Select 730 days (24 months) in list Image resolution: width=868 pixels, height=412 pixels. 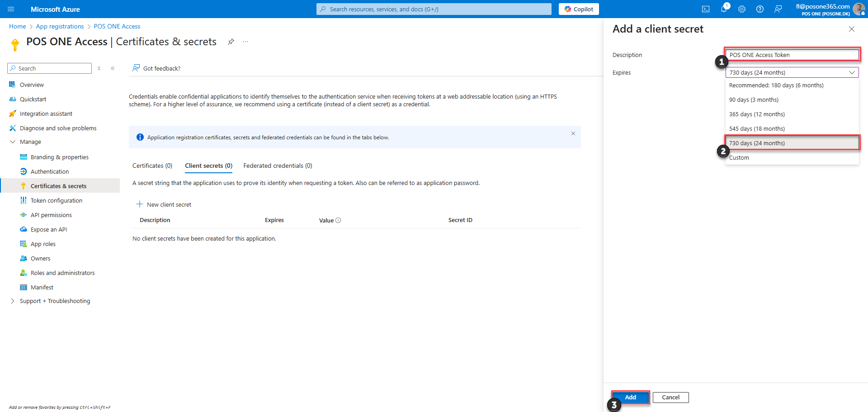coord(792,143)
